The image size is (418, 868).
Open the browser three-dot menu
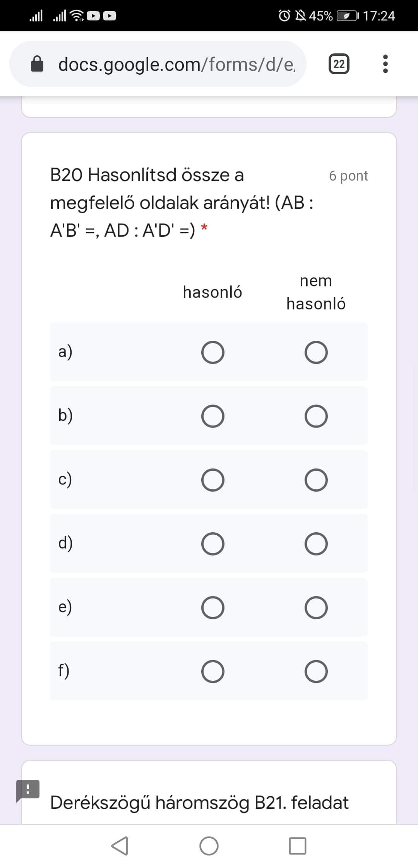[385, 64]
